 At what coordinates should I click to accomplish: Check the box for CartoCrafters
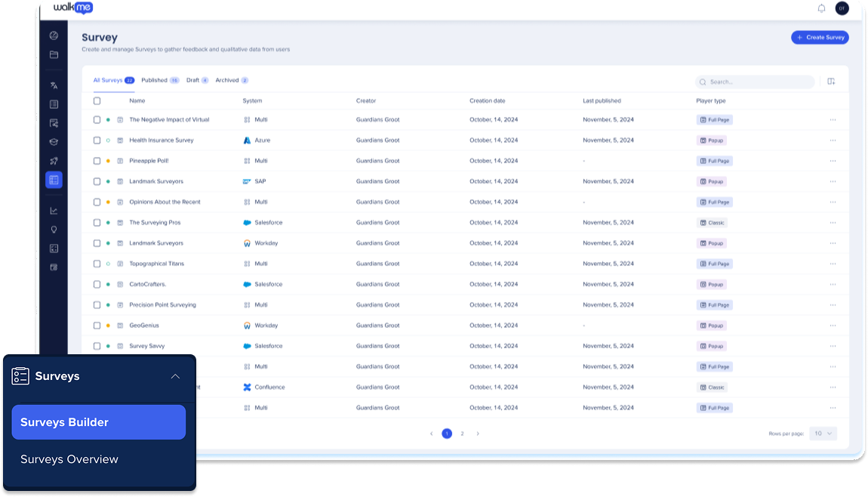coord(97,284)
